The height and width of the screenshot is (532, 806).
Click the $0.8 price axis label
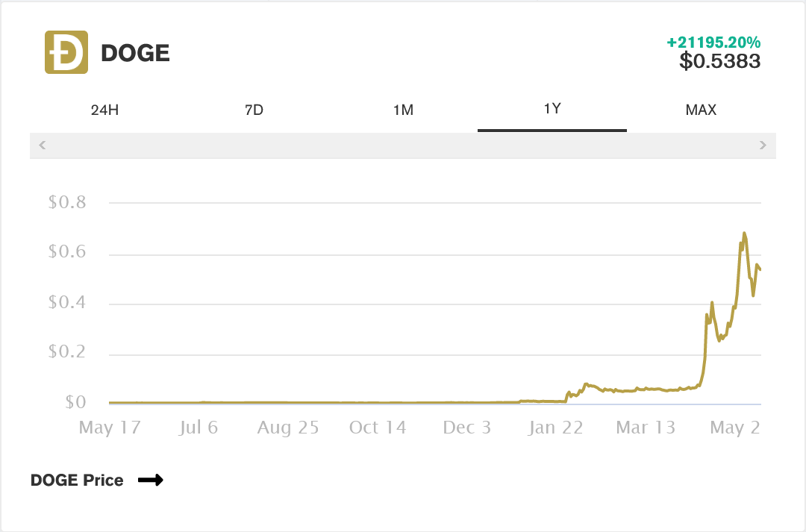click(67, 202)
